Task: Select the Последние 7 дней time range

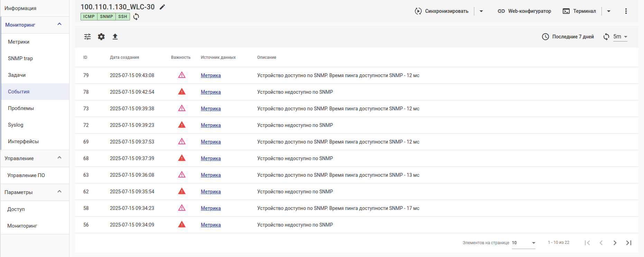Action: point(568,37)
